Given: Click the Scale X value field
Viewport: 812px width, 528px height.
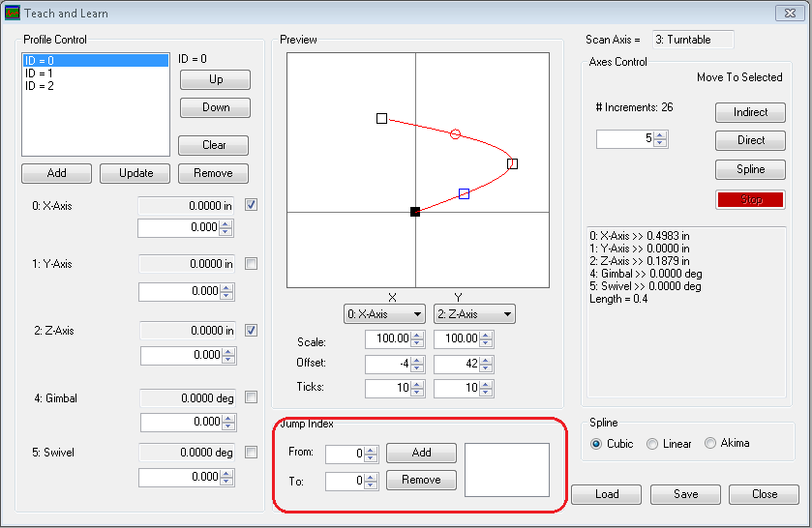Looking at the screenshot, I should [387, 339].
